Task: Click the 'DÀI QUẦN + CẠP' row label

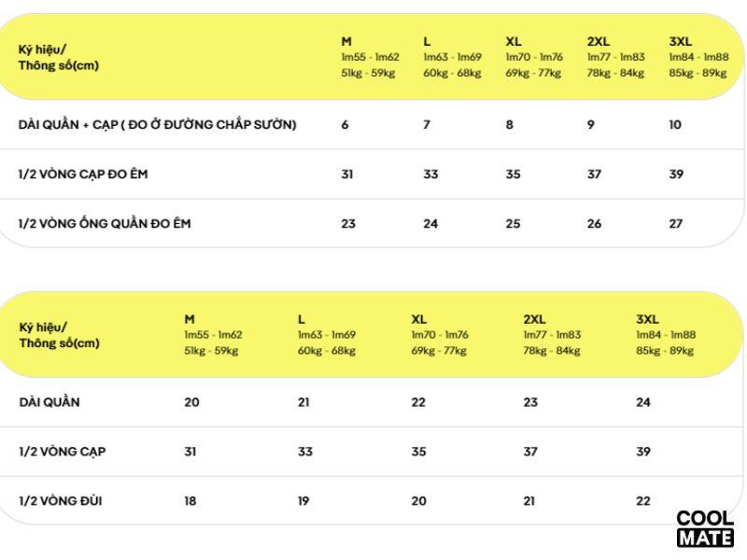Action: (157, 124)
